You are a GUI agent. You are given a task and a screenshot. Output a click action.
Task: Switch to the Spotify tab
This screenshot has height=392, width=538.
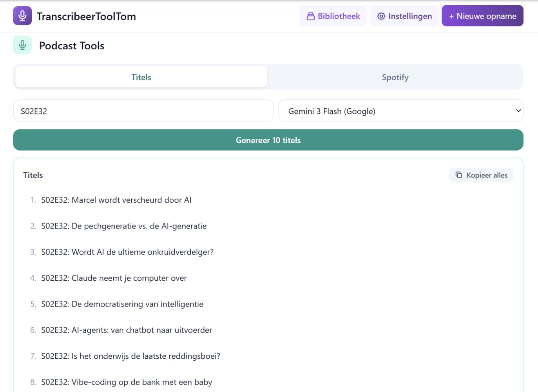point(395,77)
